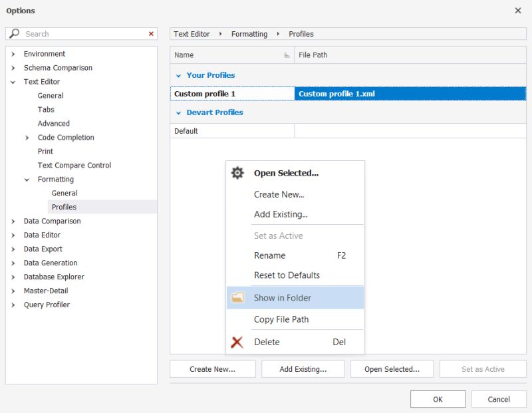The height and width of the screenshot is (413, 532).
Task: Expand the Environment tree node
Action: click(14, 54)
